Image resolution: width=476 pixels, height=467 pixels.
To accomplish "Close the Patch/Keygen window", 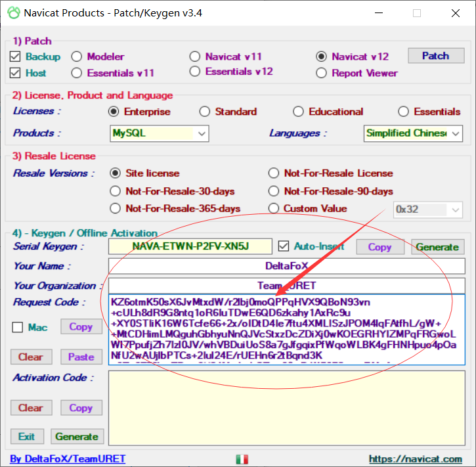I will click(456, 13).
